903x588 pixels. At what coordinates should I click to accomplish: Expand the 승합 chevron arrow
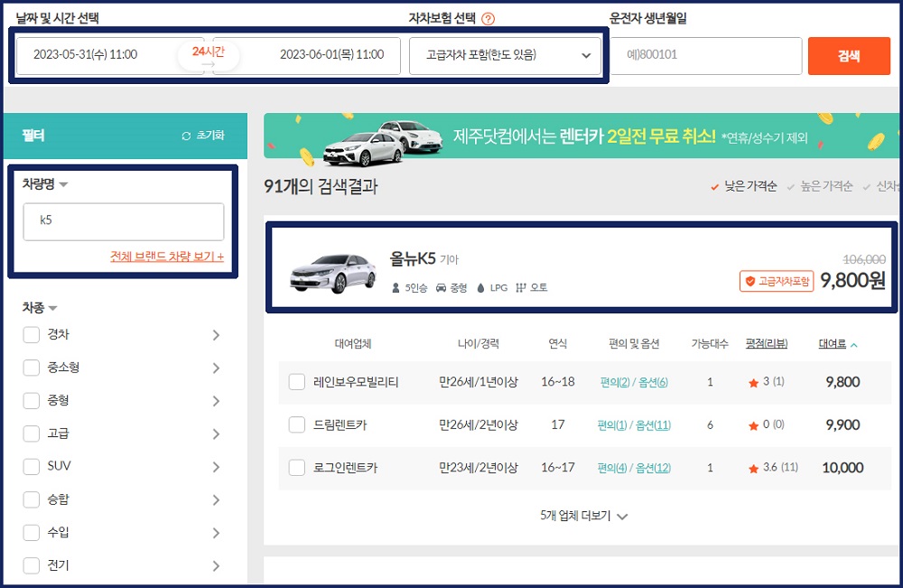point(216,499)
